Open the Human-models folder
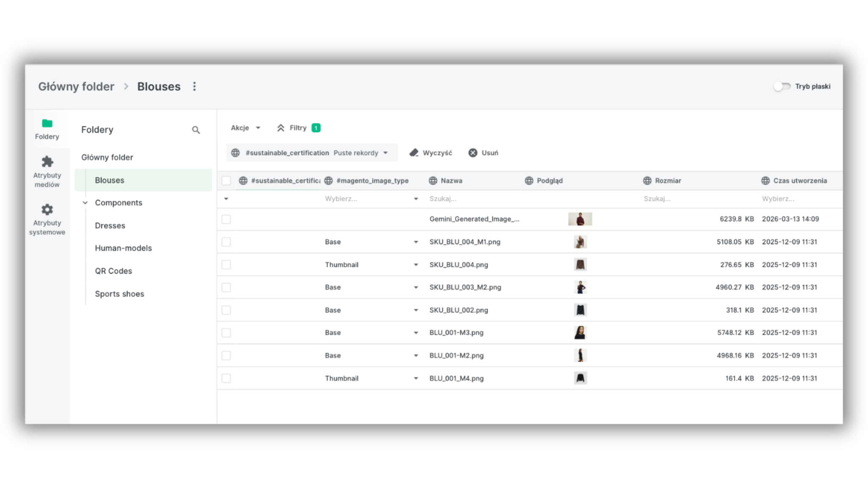 coord(123,248)
